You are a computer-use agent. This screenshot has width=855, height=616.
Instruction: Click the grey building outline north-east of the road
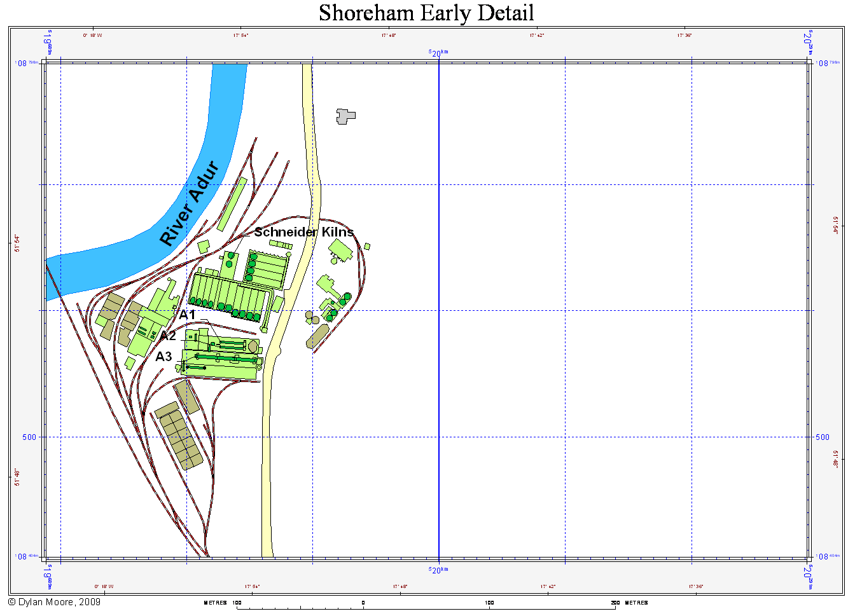(x=345, y=116)
